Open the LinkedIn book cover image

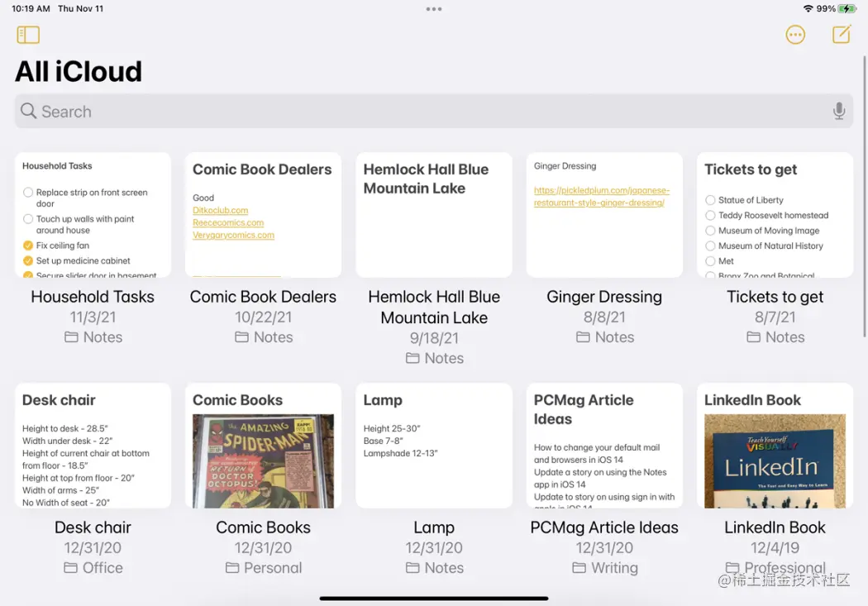tap(775, 461)
